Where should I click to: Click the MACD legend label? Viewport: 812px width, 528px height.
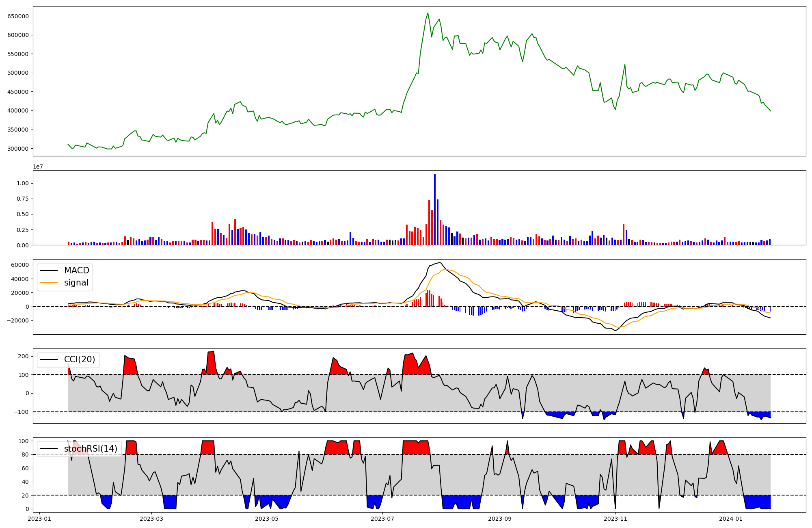[x=76, y=270]
